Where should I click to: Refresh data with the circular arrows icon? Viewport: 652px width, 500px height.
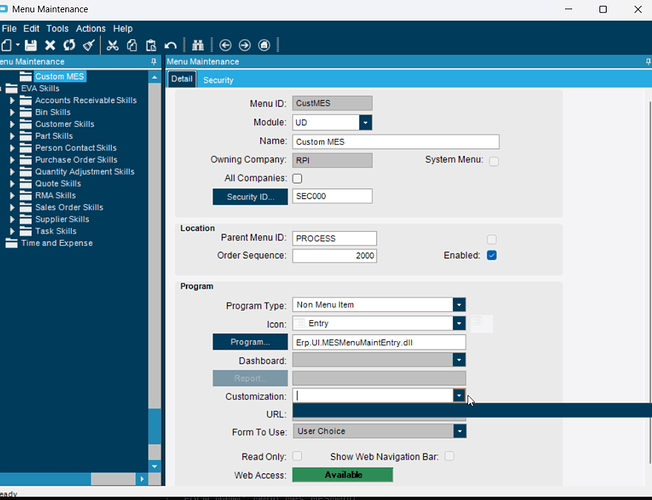tap(69, 45)
